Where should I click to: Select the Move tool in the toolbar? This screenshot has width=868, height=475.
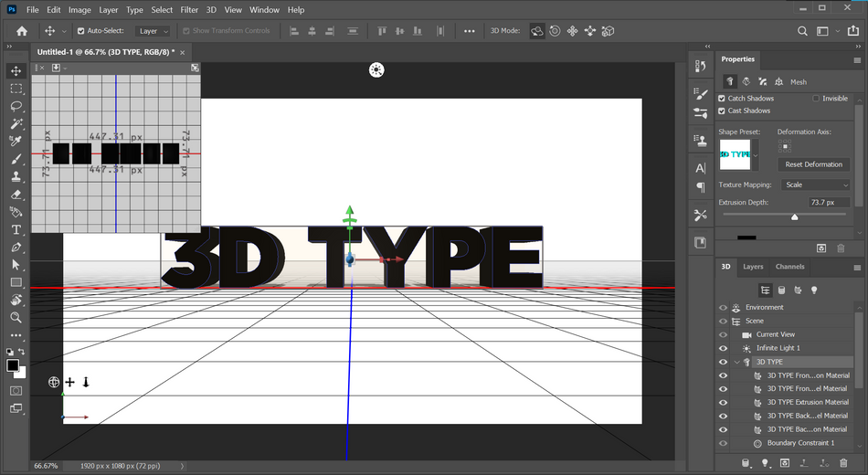coord(16,71)
